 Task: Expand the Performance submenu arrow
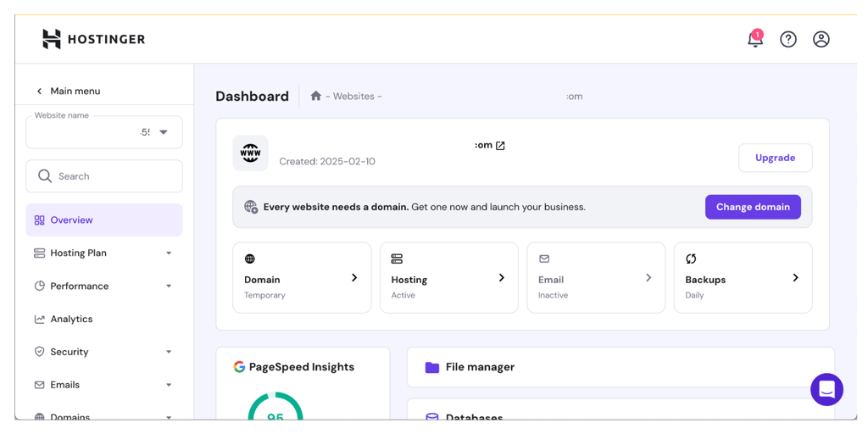click(169, 287)
